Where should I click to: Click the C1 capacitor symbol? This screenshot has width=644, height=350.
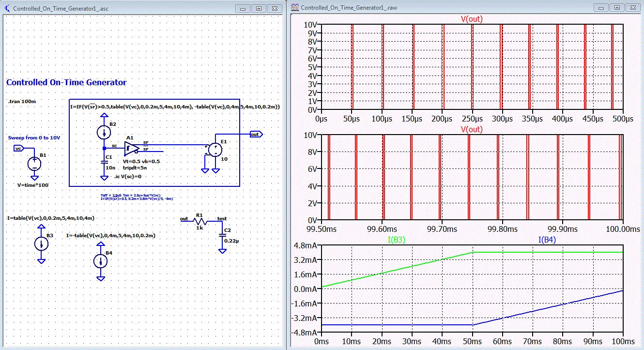click(104, 163)
